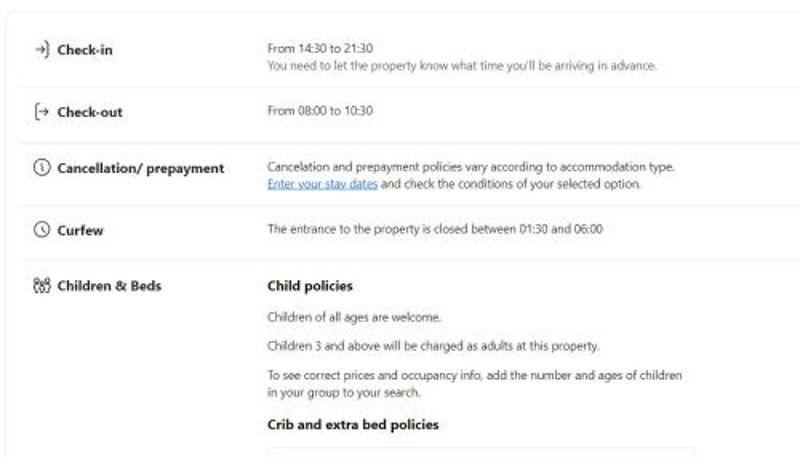Click the Cancellation info circle icon
800x458 pixels.
click(x=41, y=168)
